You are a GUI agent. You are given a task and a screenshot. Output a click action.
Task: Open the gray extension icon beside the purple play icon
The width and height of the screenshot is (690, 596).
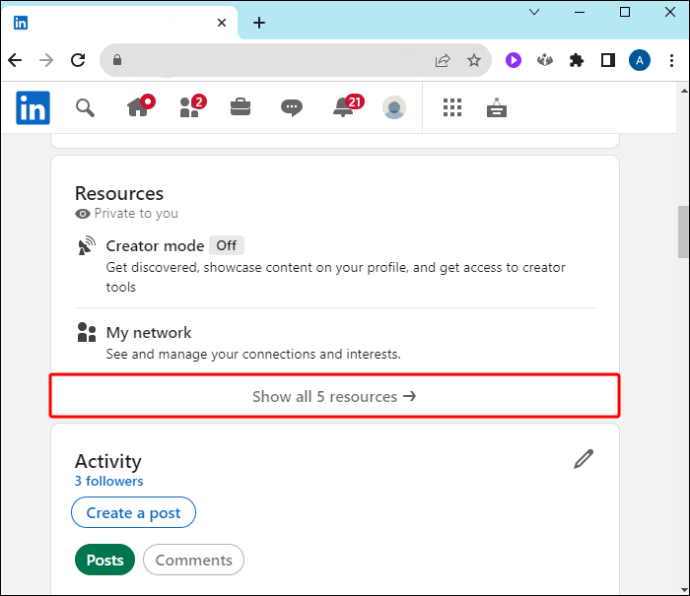click(545, 60)
